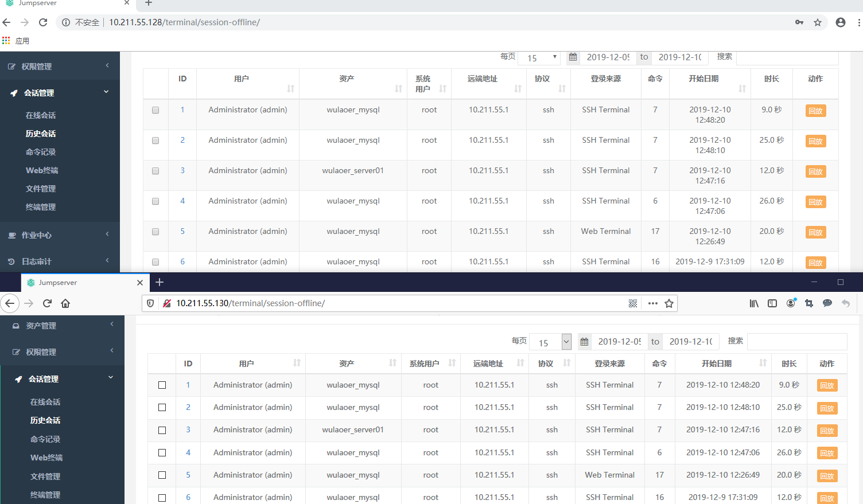Open Chrome user profile icon

(x=841, y=22)
